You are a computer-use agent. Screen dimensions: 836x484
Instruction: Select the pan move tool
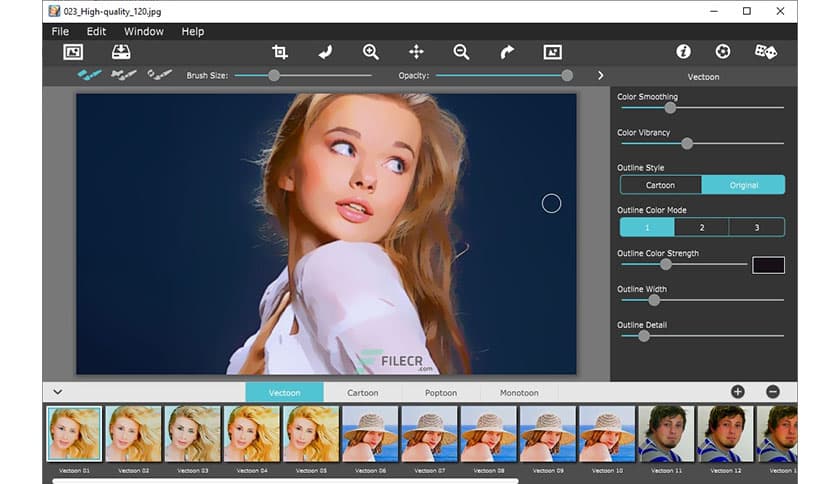[416, 52]
